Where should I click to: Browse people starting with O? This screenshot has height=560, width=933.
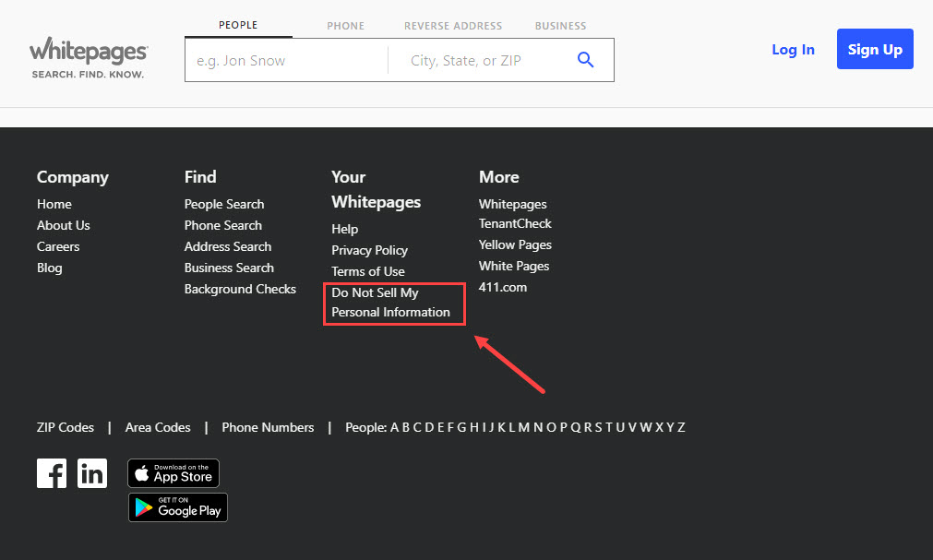552,427
